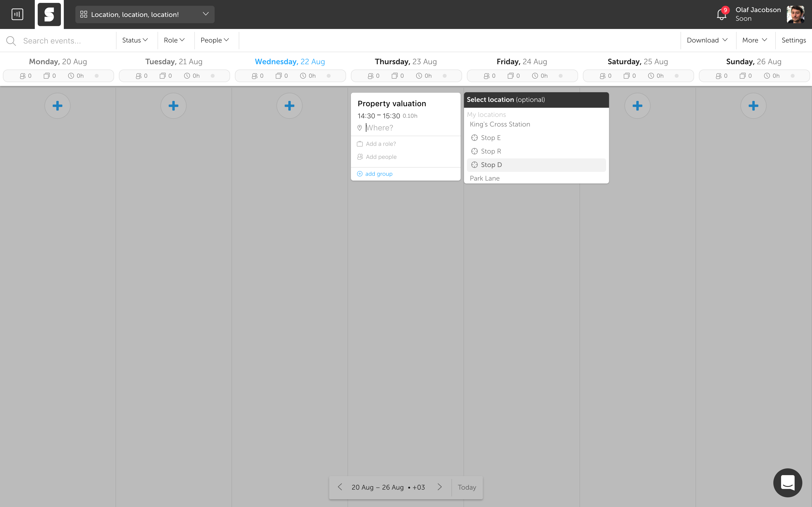Open the notifications bell

[721, 14]
